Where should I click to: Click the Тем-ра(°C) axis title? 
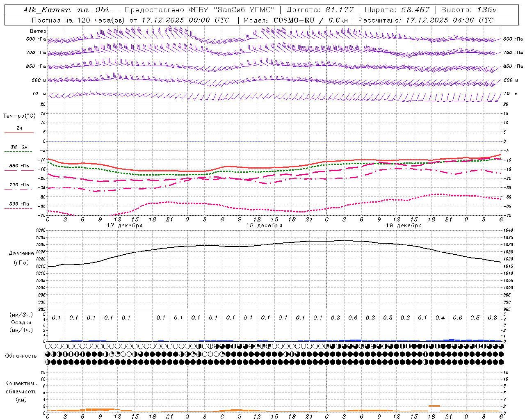coord(20,116)
